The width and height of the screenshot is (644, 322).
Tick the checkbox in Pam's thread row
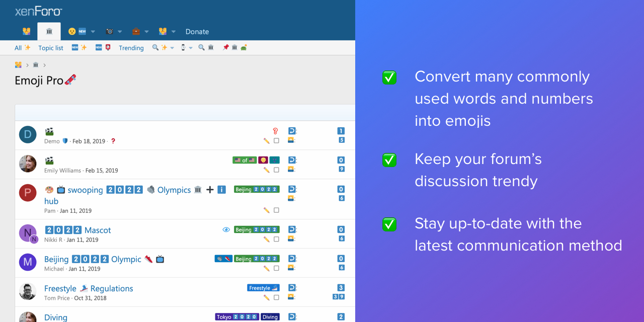pos(276,210)
